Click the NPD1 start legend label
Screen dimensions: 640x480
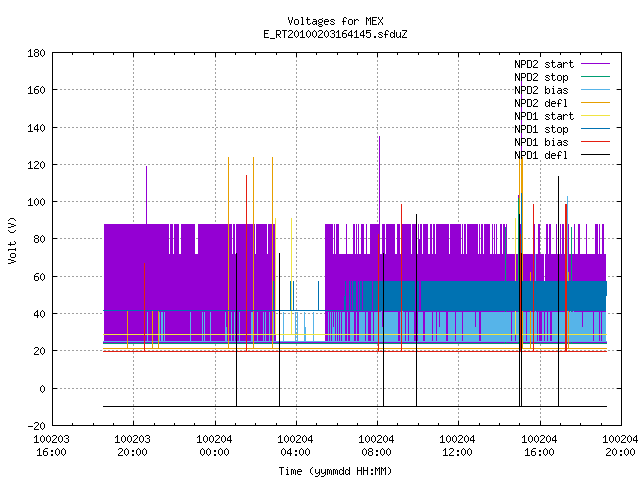pos(544,116)
